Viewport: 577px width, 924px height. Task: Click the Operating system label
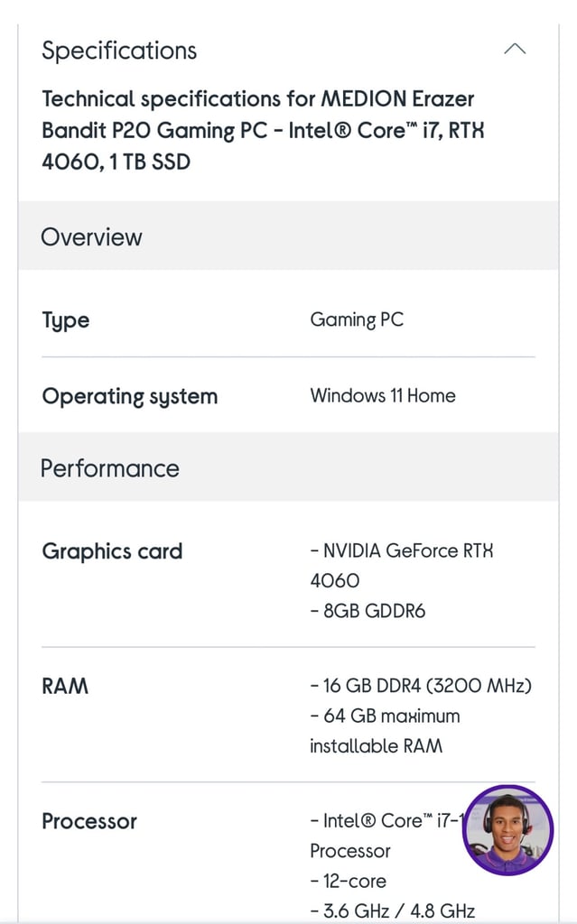[x=130, y=396]
